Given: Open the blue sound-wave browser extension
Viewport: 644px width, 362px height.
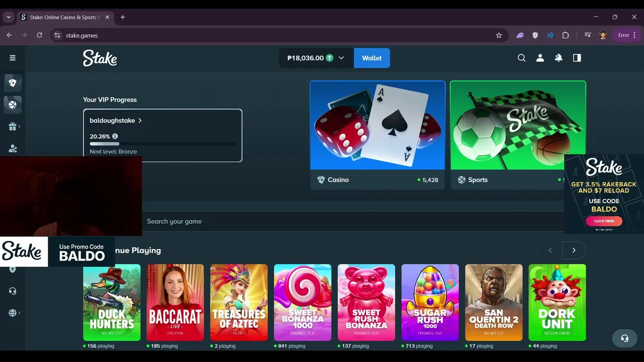Looking at the screenshot, I should [550, 35].
